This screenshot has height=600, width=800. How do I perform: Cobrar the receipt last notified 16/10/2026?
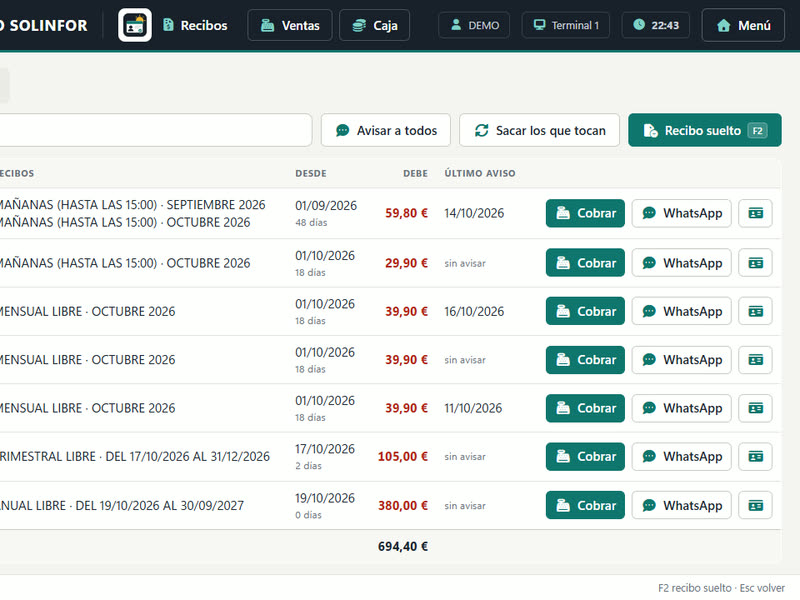point(585,311)
